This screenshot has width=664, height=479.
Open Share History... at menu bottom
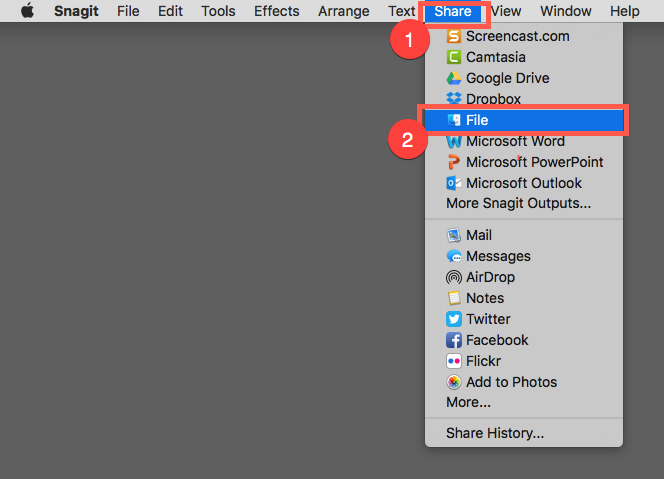(x=495, y=433)
